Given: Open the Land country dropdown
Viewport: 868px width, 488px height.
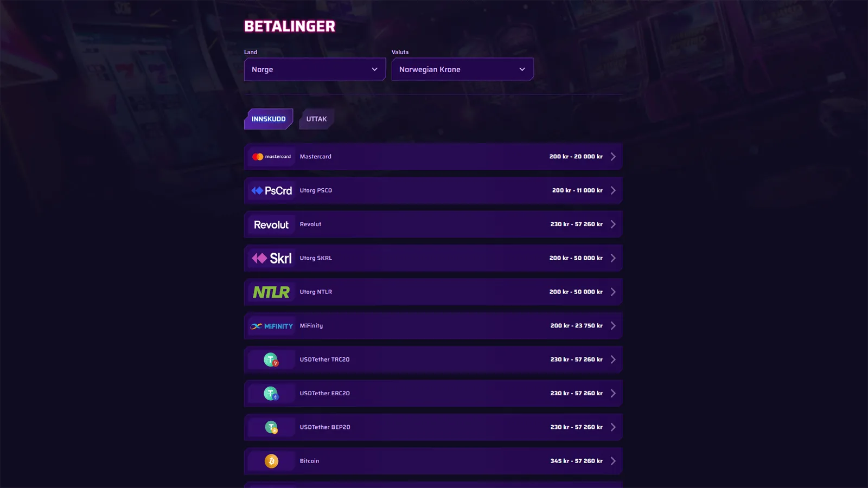Looking at the screenshot, I should [x=315, y=69].
